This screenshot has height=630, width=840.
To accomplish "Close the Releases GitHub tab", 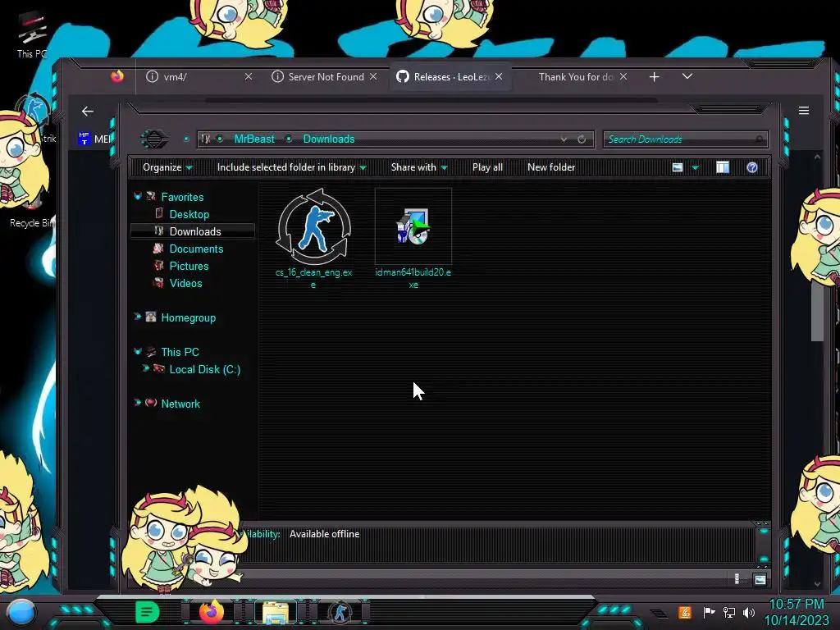I will (499, 76).
